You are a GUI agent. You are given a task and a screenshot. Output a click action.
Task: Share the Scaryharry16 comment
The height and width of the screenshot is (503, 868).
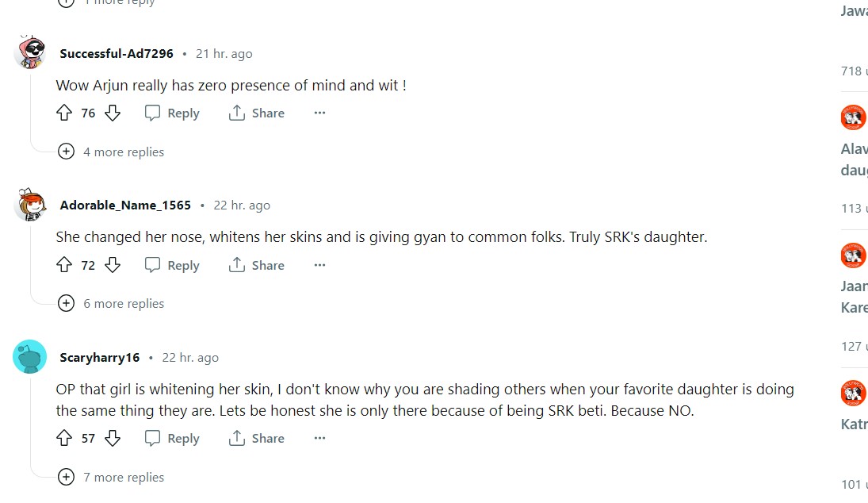click(x=256, y=438)
